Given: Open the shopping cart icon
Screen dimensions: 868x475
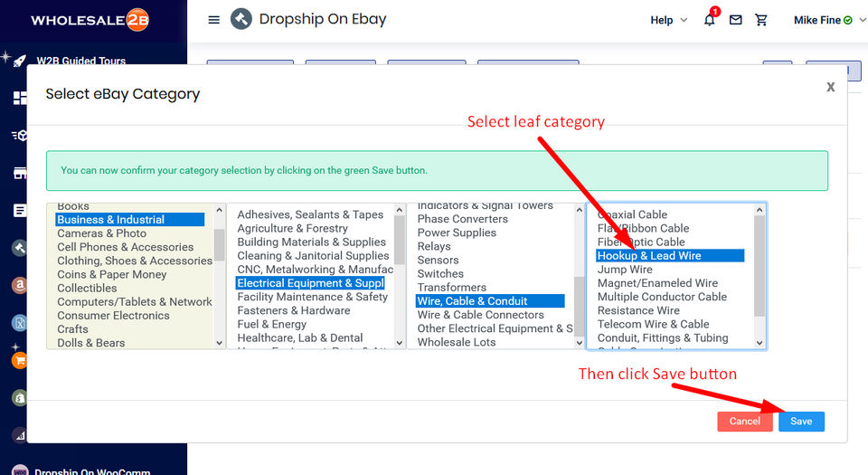Looking at the screenshot, I should (761, 20).
